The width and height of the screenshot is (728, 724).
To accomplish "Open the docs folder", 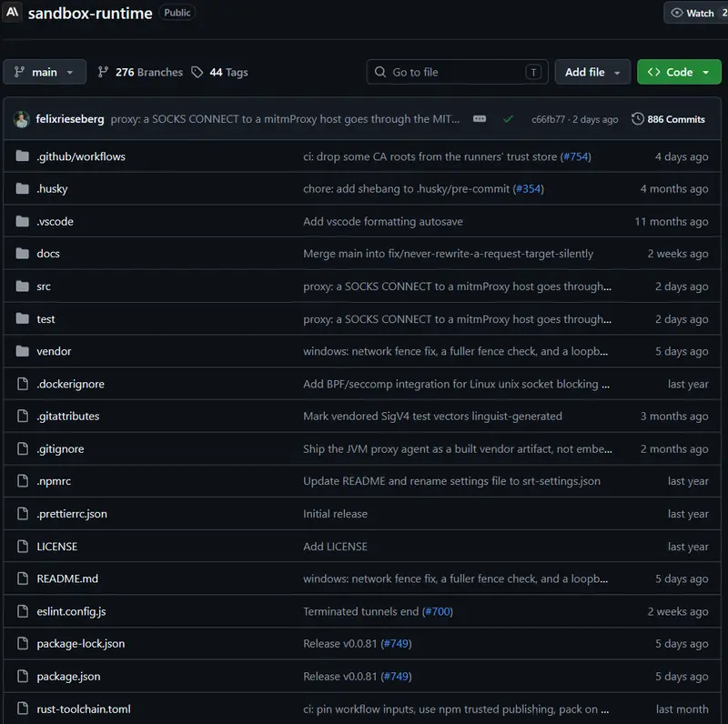I will (x=48, y=254).
